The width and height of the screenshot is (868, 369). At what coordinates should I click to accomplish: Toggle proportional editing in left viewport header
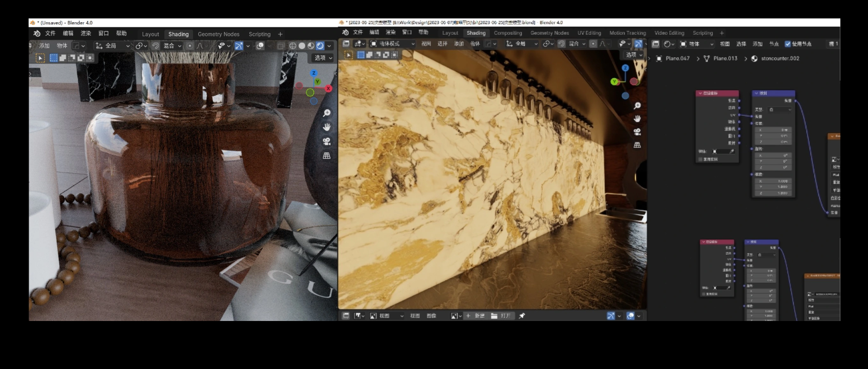(190, 46)
